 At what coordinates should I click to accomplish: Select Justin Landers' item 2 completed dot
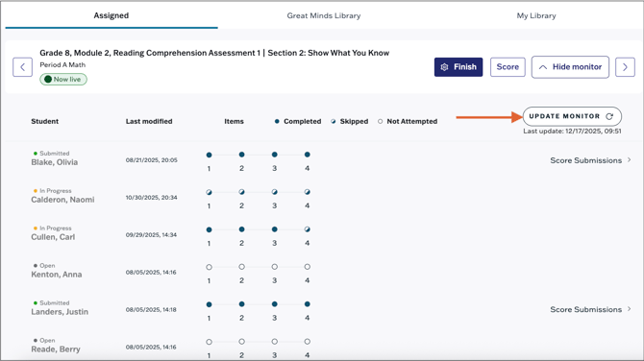click(241, 304)
